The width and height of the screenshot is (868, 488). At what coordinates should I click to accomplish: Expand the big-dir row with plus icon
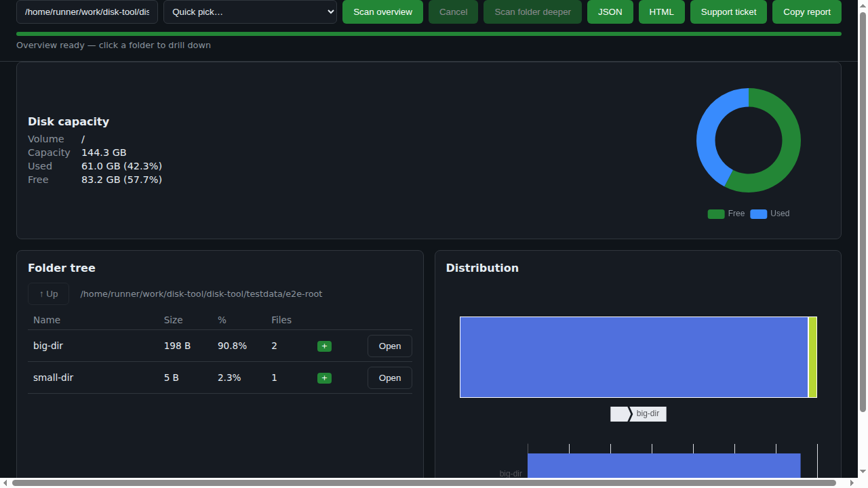pyautogui.click(x=324, y=346)
